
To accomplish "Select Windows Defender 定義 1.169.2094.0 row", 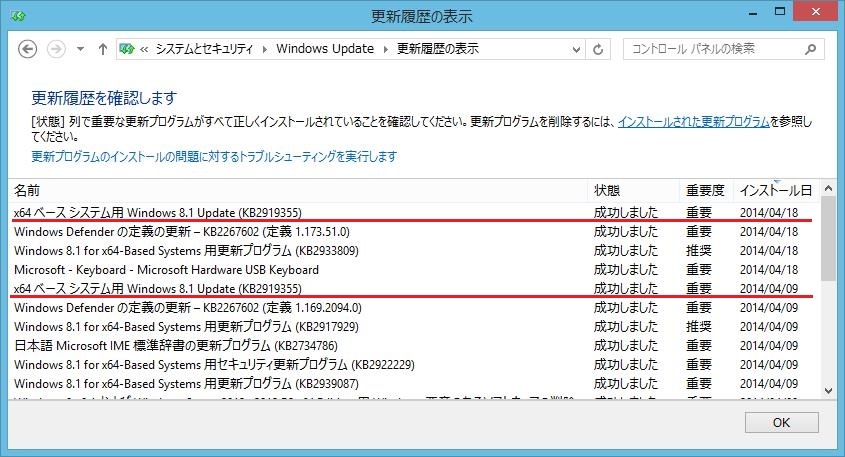I will [414, 308].
